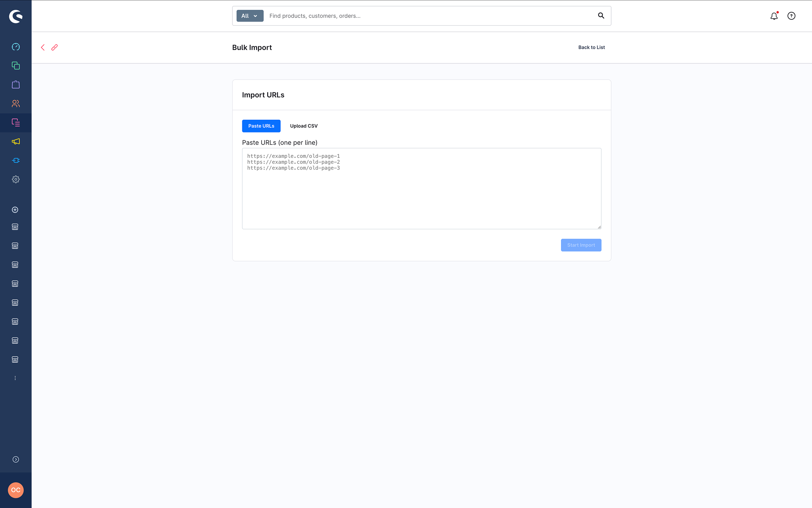
Task: Click the Shopware logo in sidebar
Action: pyautogui.click(x=16, y=16)
